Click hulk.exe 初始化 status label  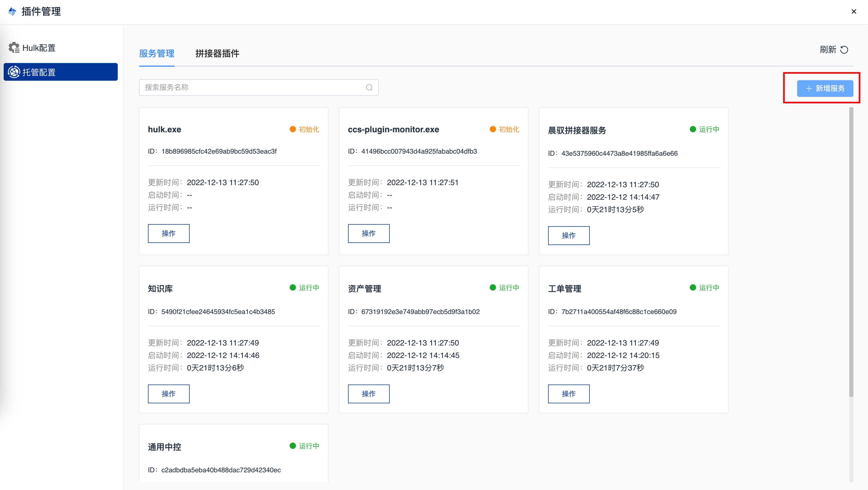coord(309,129)
